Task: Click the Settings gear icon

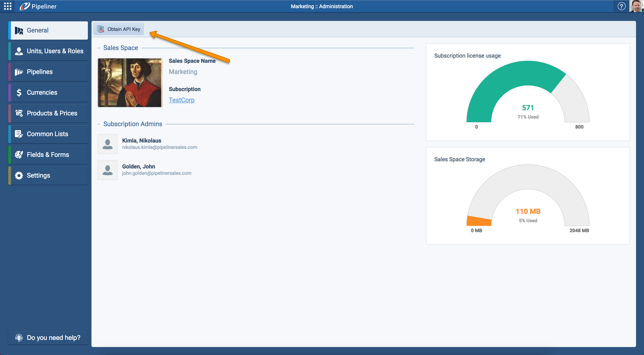Action: tap(19, 175)
